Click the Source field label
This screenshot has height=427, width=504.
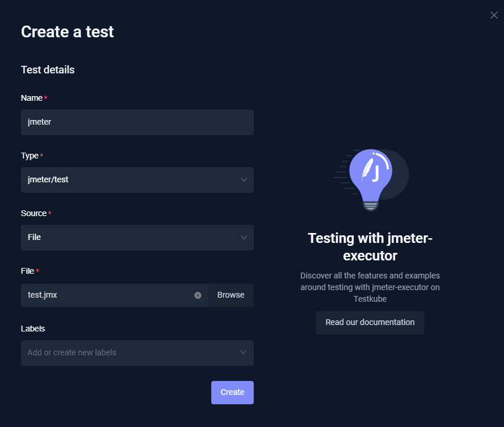point(34,213)
